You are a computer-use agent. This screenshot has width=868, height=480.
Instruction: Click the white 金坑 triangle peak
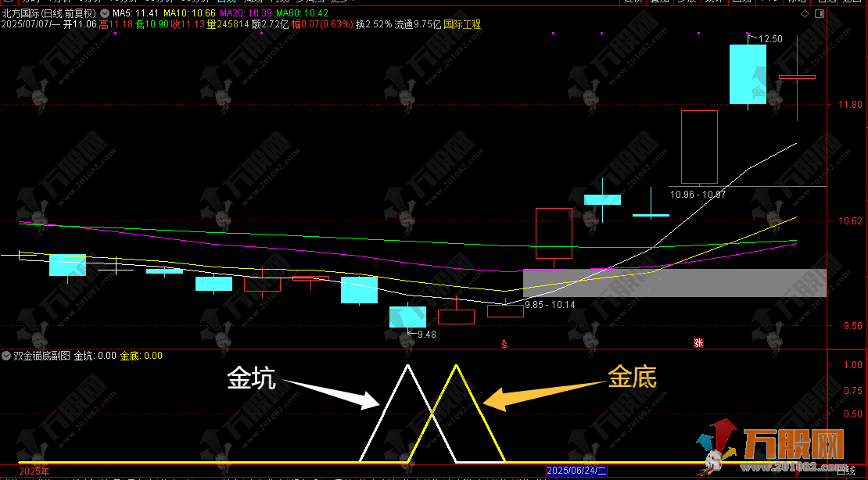[x=408, y=366]
